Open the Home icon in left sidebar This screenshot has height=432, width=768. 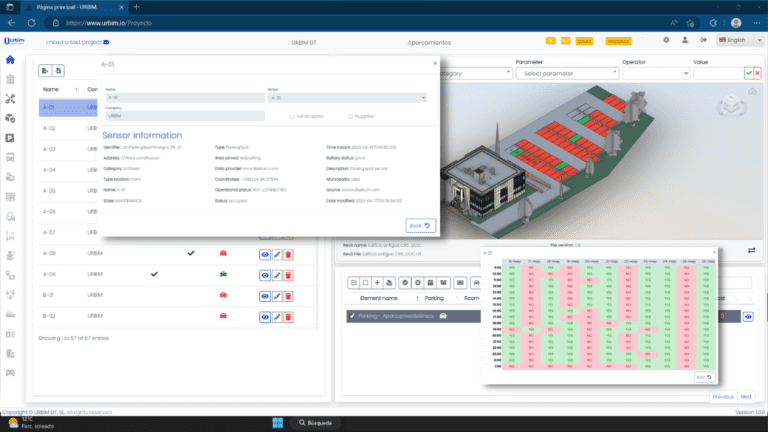[10, 60]
